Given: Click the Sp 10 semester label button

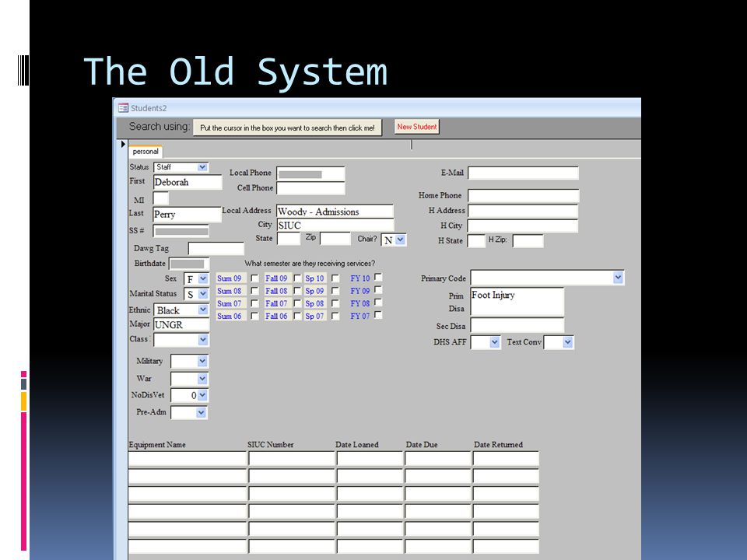Looking at the screenshot, I should tap(315, 278).
